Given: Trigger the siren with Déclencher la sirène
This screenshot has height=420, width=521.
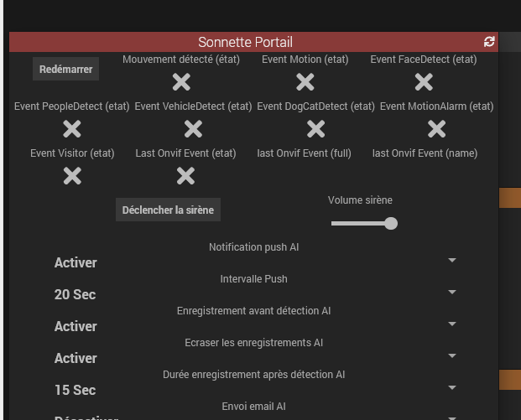Looking at the screenshot, I should point(168,210).
